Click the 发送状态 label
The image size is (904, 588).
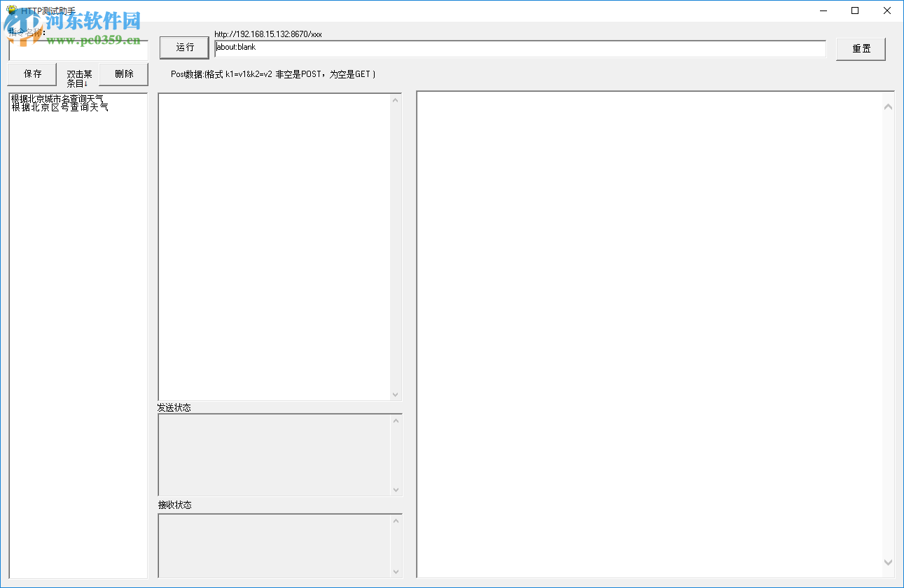(174, 407)
